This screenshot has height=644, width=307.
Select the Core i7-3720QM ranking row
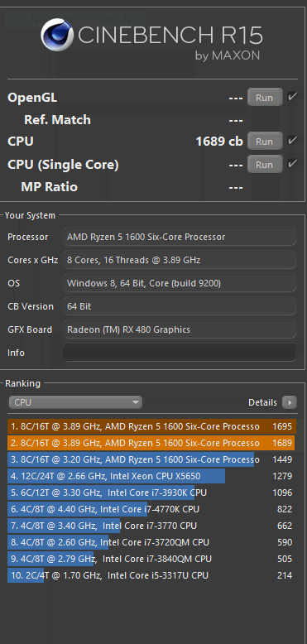click(151, 542)
